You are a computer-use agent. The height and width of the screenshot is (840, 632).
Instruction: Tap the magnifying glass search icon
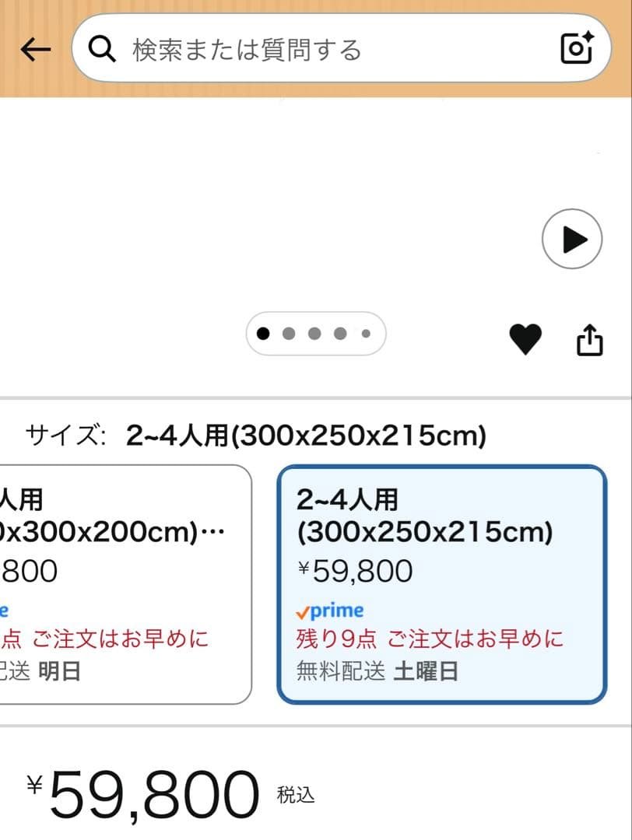(x=101, y=48)
